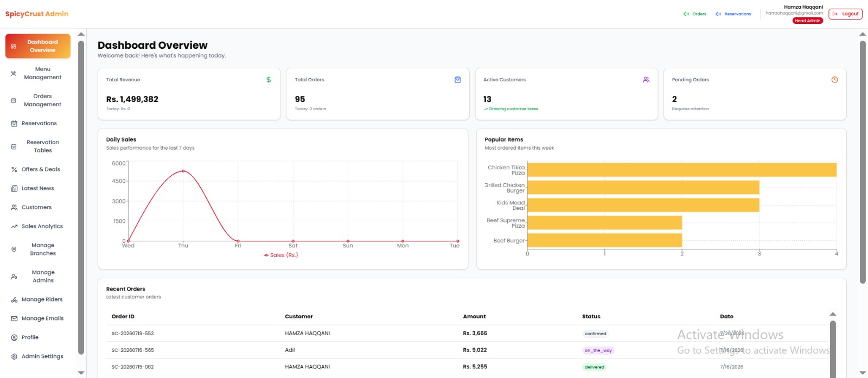Click the Chicken Tikka Pizza bar
Image resolution: width=868 pixels, height=378 pixels.
point(682,170)
